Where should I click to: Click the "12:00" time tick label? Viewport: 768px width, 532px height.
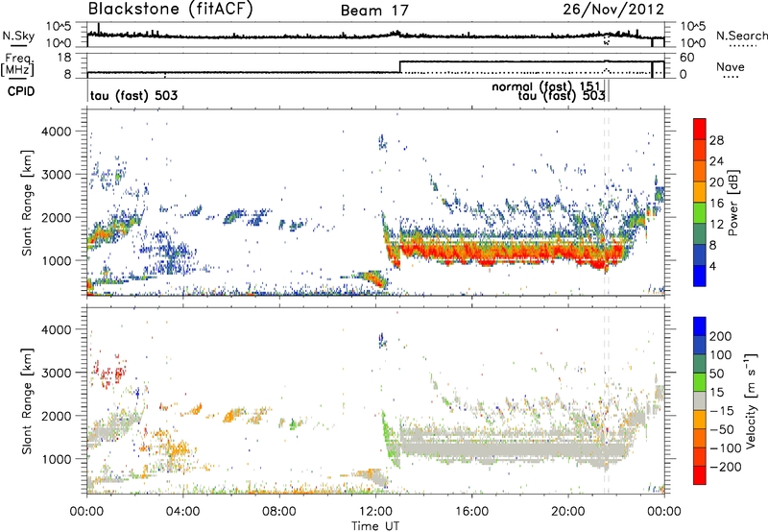[375, 512]
